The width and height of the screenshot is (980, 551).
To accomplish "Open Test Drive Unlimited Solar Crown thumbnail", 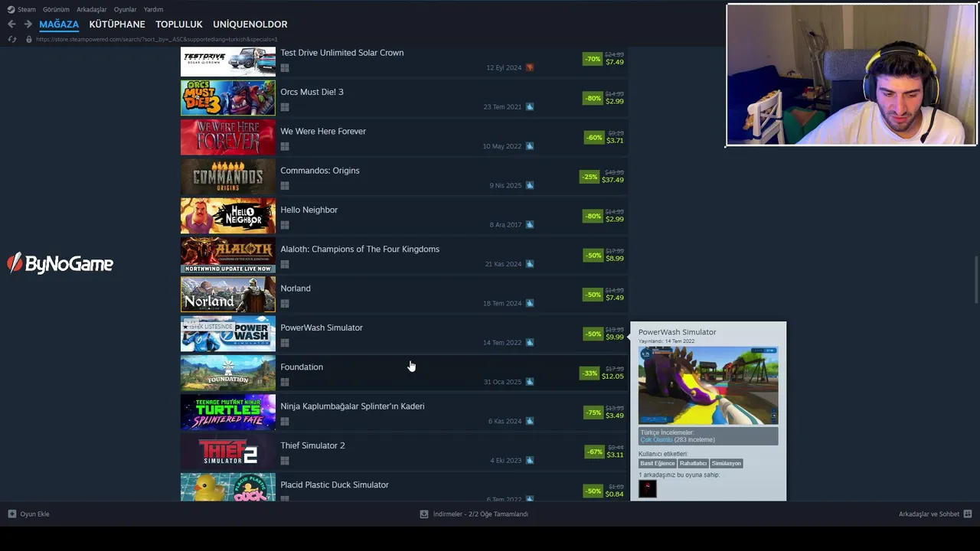I will [228, 61].
